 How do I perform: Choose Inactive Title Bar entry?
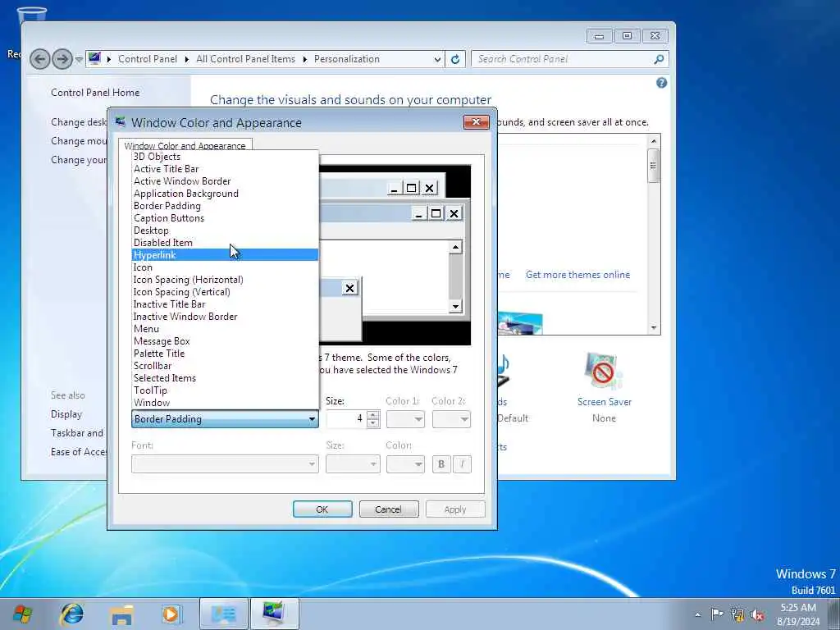pyautogui.click(x=225, y=304)
